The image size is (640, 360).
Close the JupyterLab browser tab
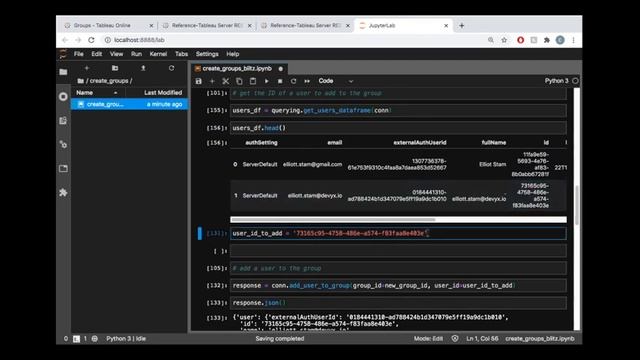click(446, 25)
